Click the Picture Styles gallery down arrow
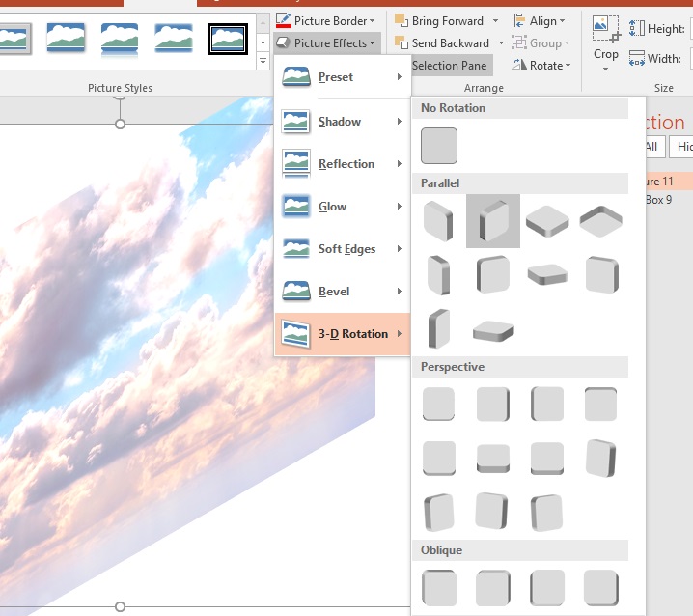The width and height of the screenshot is (693, 616). tap(263, 42)
